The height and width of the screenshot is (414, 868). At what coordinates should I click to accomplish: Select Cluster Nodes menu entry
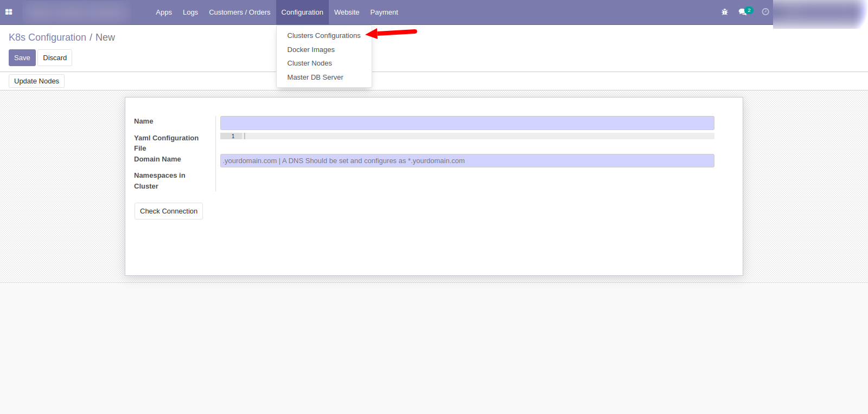coord(309,63)
